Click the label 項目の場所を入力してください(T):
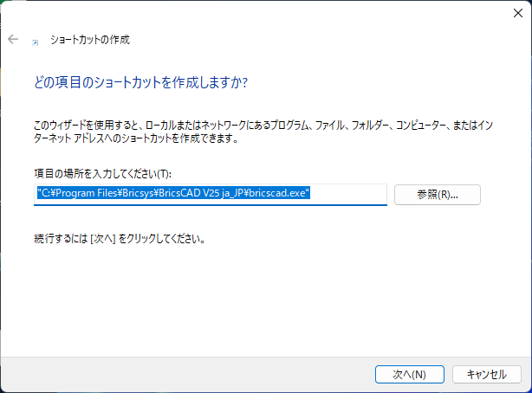 tap(102, 175)
